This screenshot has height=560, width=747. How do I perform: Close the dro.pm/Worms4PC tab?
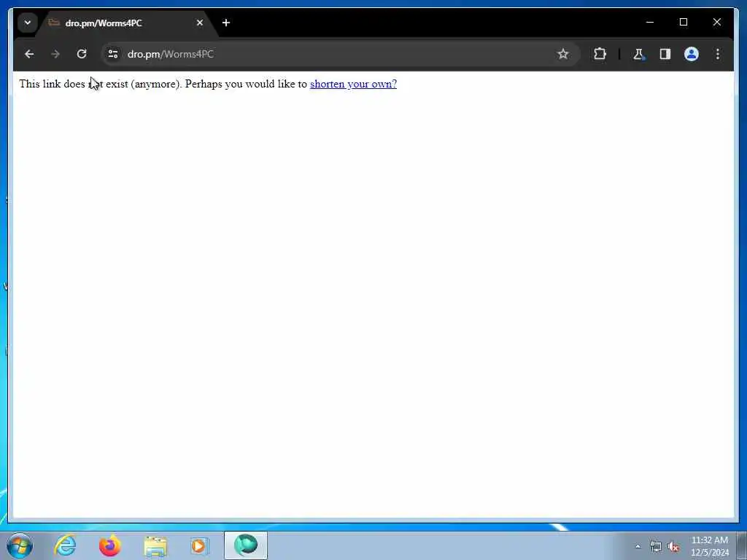pyautogui.click(x=200, y=23)
